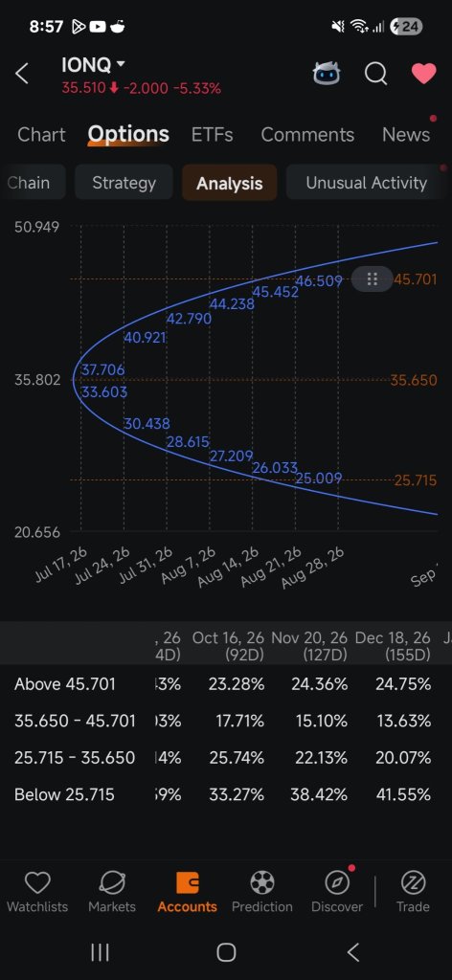Toggle the heart favorite for IONQ
The width and height of the screenshot is (452, 980).
tap(423, 74)
